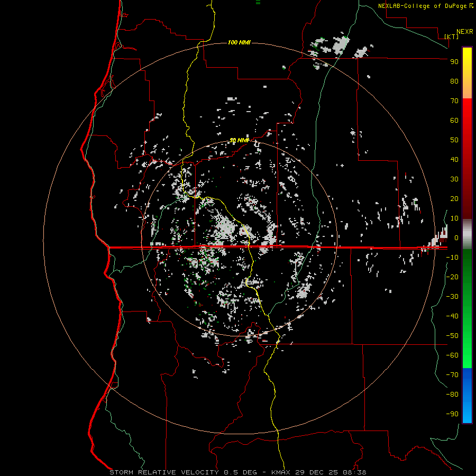Screen dimensions: 476x476
Task: Click the "STORM RELATIVE VELOCITY" caption text
Action: (164, 472)
